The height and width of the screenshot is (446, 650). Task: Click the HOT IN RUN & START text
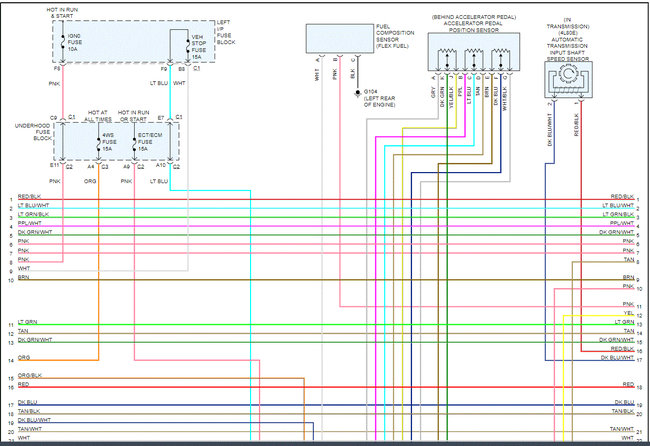pyautogui.click(x=62, y=13)
